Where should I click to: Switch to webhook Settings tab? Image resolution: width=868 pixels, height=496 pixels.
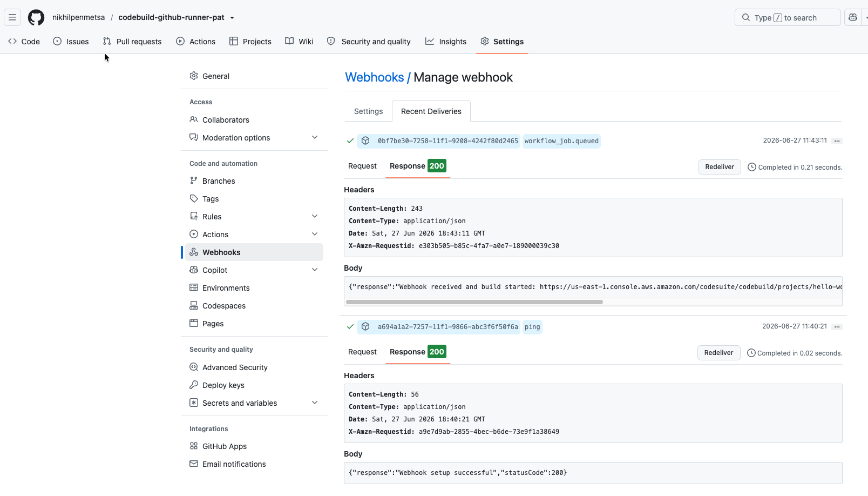pyautogui.click(x=368, y=111)
